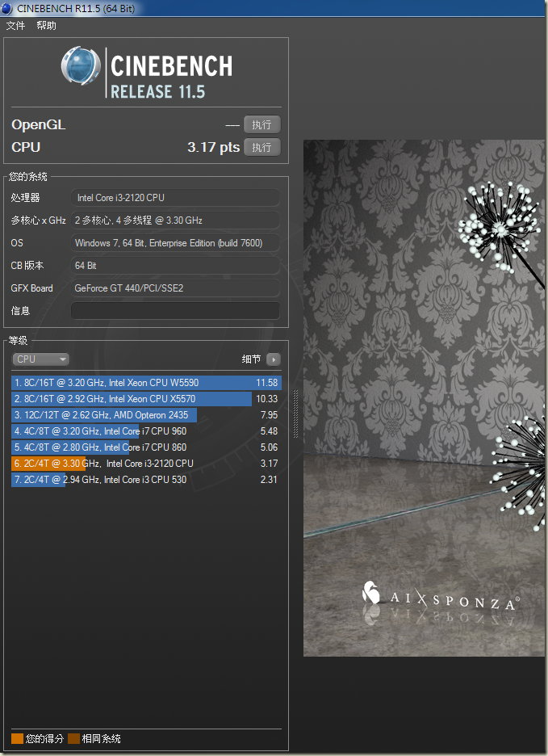This screenshot has height=756, width=548.
Task: Select ranking row Intel Core i3-2120 CPU
Action: click(146, 464)
